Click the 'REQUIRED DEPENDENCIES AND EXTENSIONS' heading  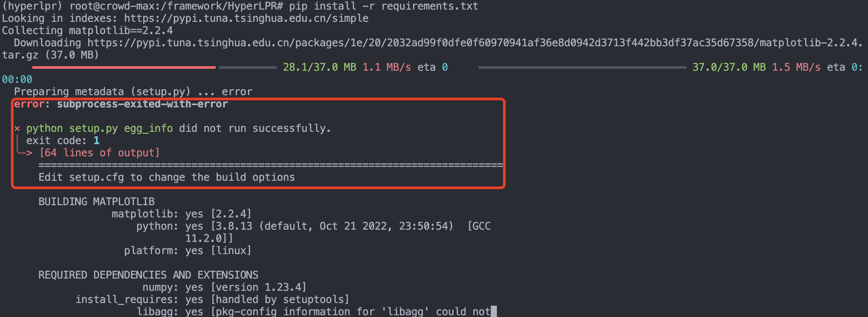pos(148,275)
